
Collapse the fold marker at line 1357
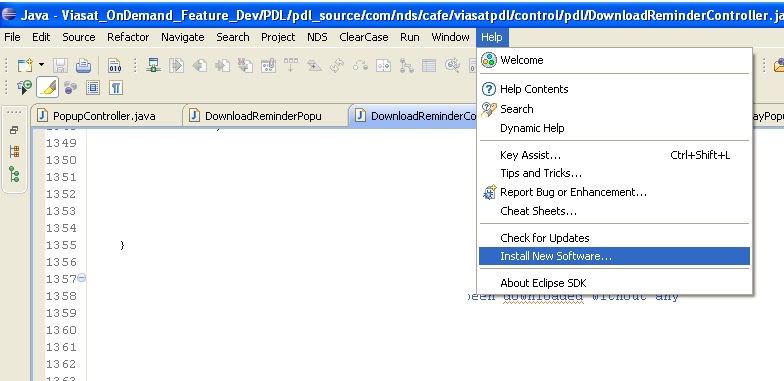pyautogui.click(x=82, y=278)
